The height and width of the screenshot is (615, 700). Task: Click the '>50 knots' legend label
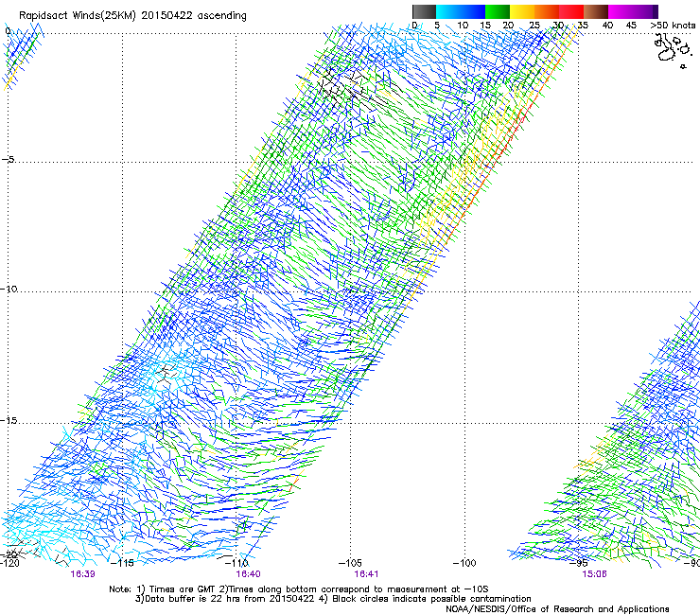click(x=673, y=25)
